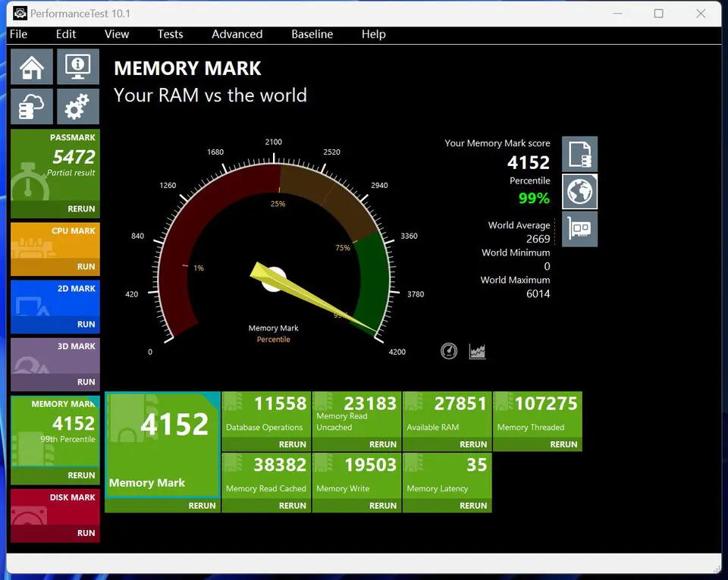
Task: Click the 99% percentile value
Action: [534, 199]
